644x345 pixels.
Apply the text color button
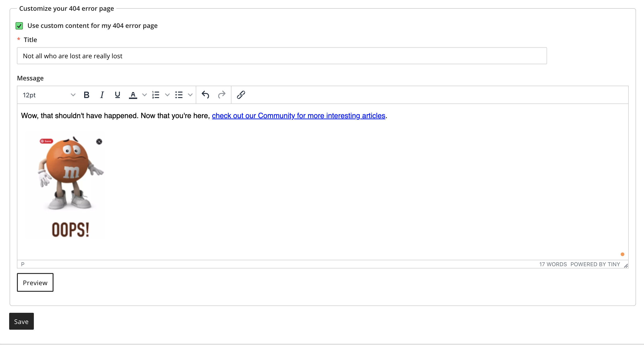click(x=133, y=95)
